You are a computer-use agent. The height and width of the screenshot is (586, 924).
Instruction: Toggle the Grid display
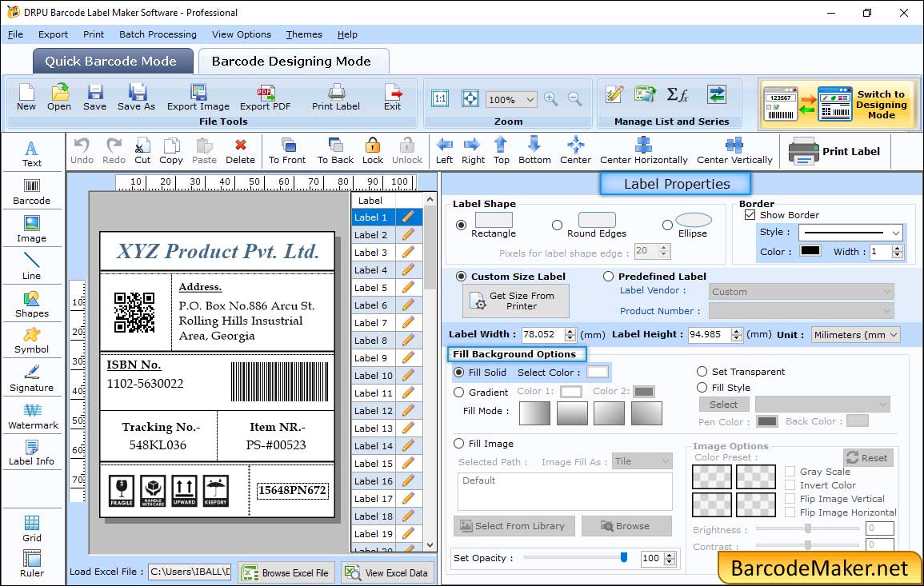(x=32, y=528)
